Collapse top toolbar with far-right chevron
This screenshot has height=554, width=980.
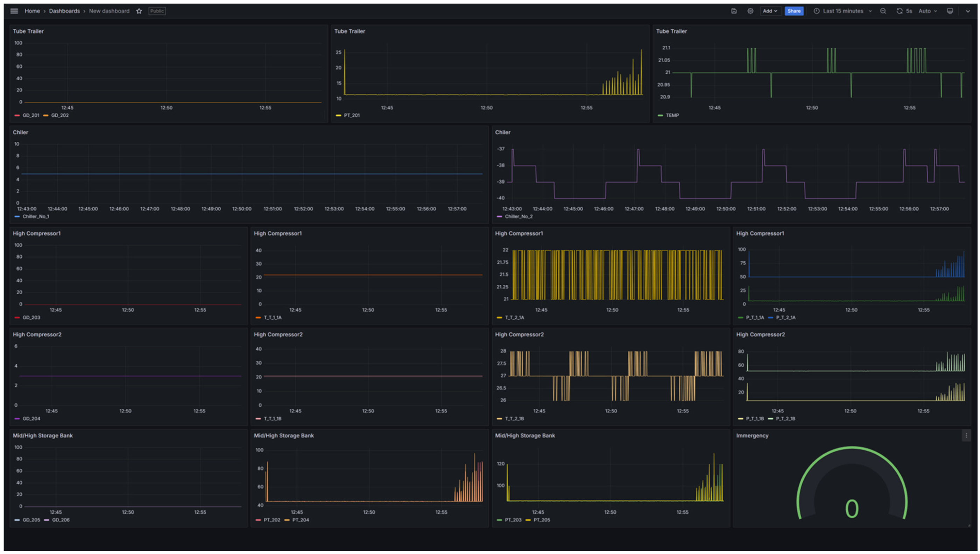point(968,11)
